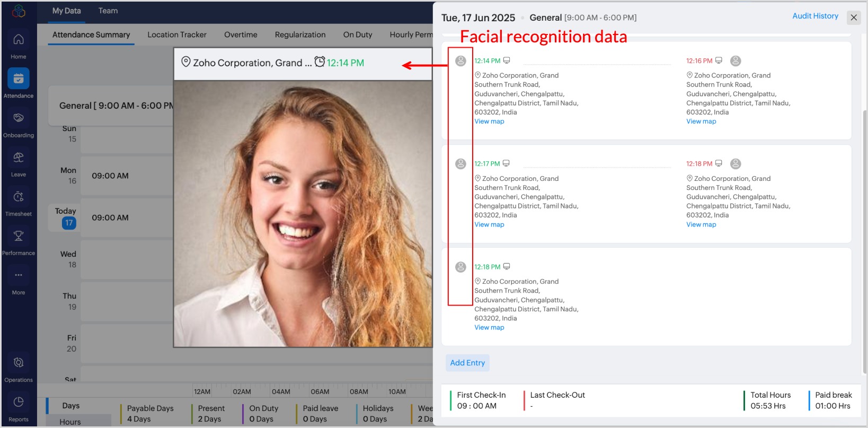Click the device icon next to 12:14 PM
This screenshot has width=868, height=428.
(507, 60)
